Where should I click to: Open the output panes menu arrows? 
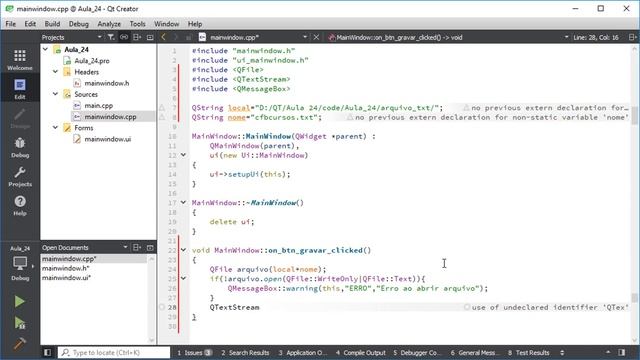tap(562, 352)
